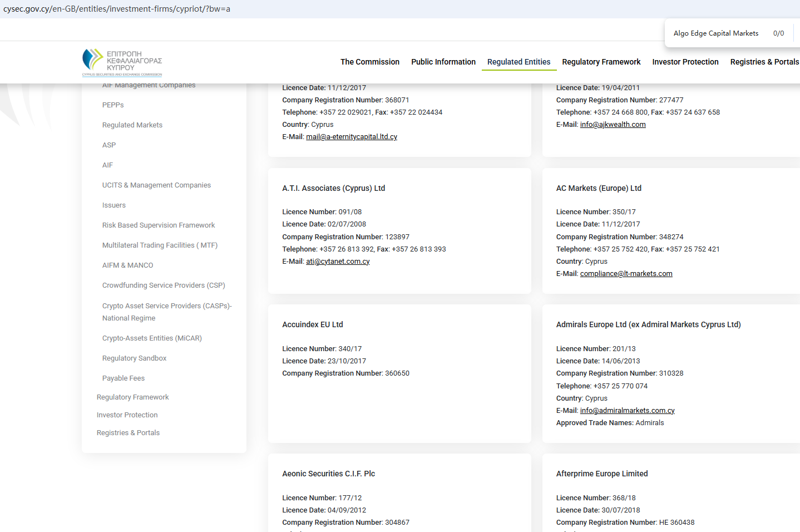
Task: Open the top Investor Protection menu
Action: [685, 62]
